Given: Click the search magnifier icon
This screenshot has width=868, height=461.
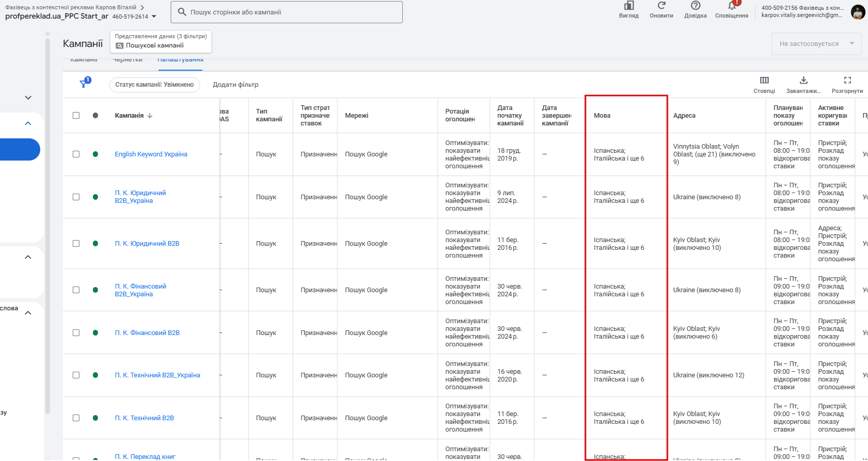Looking at the screenshot, I should point(182,11).
